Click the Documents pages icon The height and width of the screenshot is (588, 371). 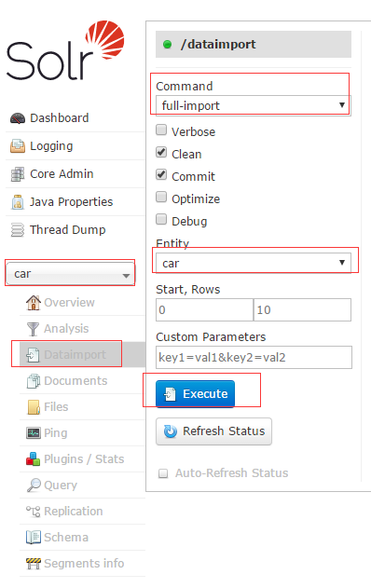pos(34,381)
